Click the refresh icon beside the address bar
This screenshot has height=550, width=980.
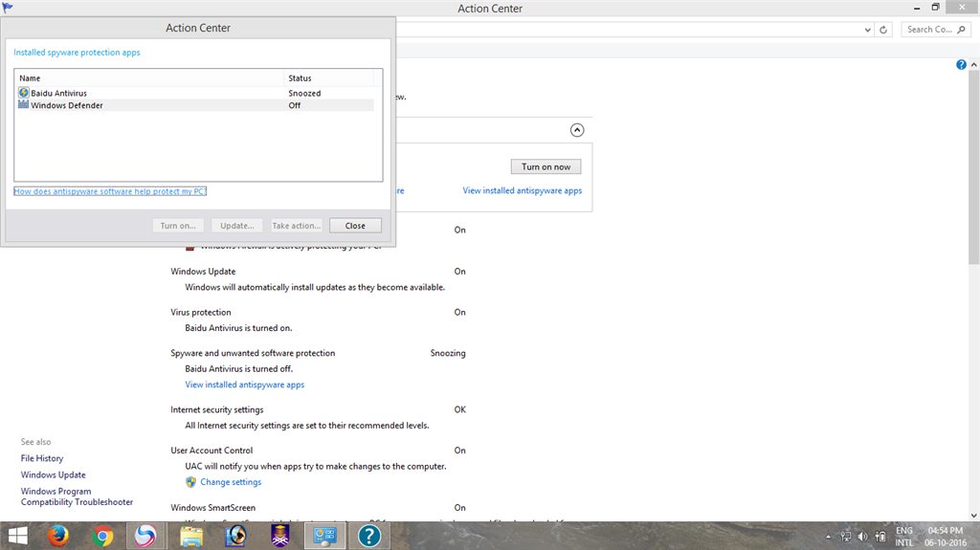[x=883, y=30]
